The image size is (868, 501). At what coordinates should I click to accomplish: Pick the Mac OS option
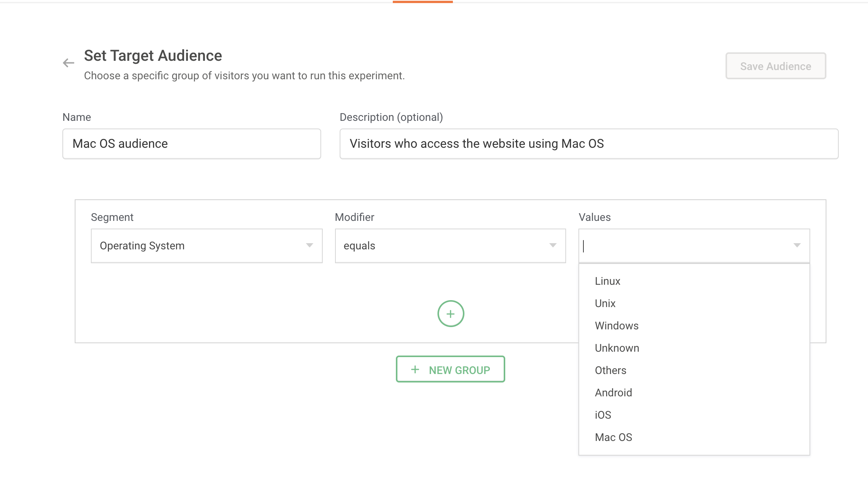click(x=613, y=438)
